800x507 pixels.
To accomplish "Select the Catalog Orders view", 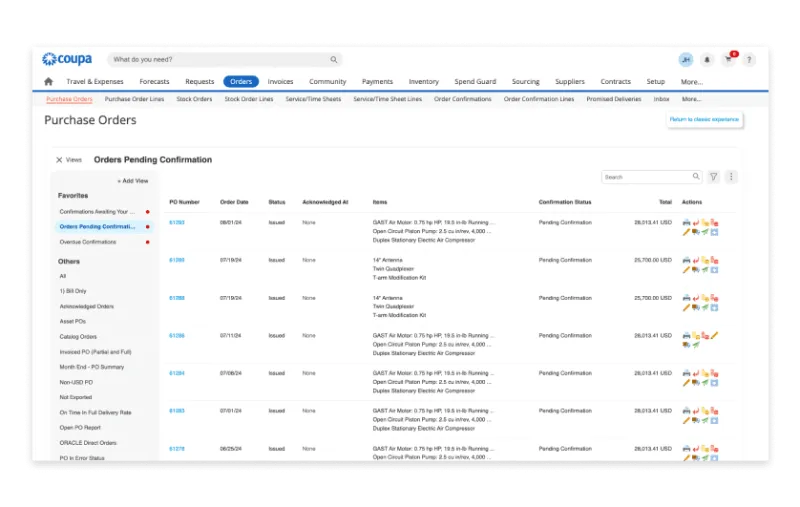I will point(78,337).
